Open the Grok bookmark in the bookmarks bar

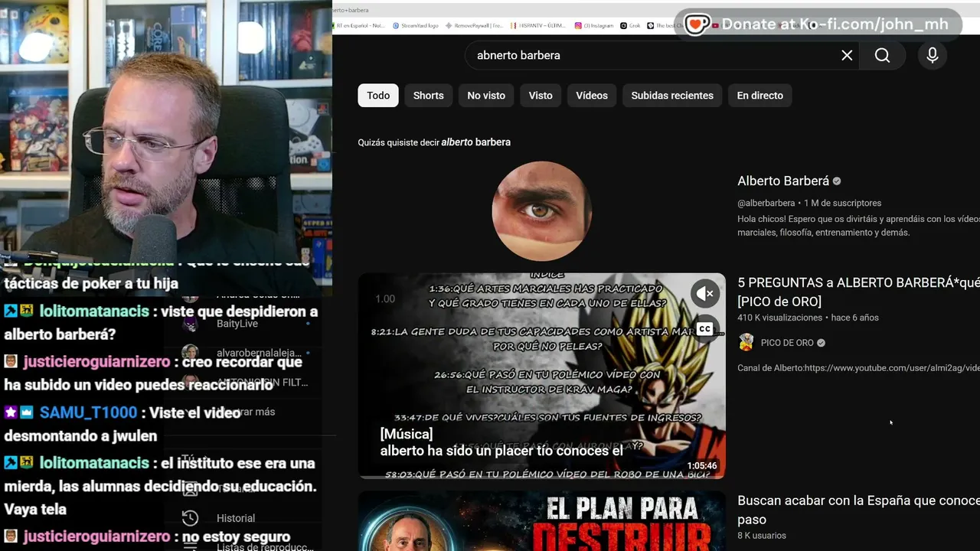point(630,25)
